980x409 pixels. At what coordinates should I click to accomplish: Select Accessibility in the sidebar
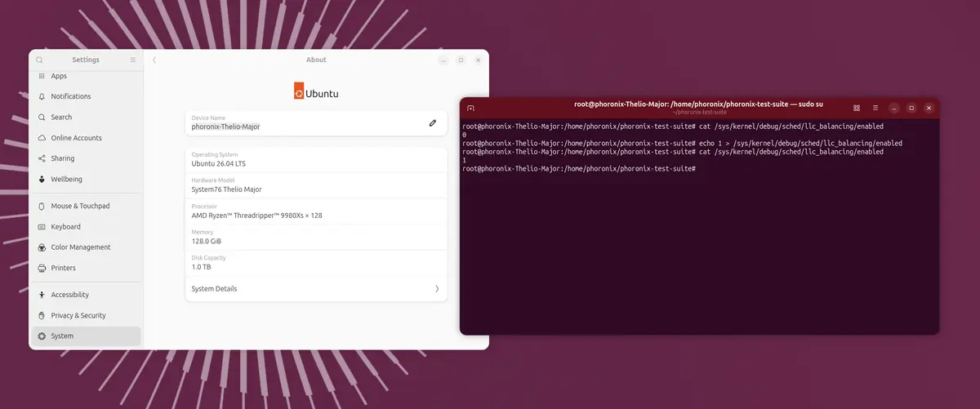86,295
